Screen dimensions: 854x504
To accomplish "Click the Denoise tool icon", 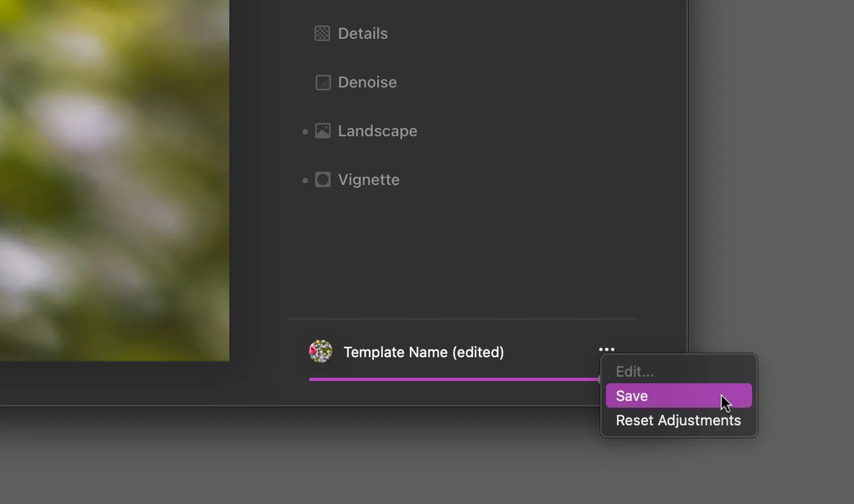I will coord(323,83).
